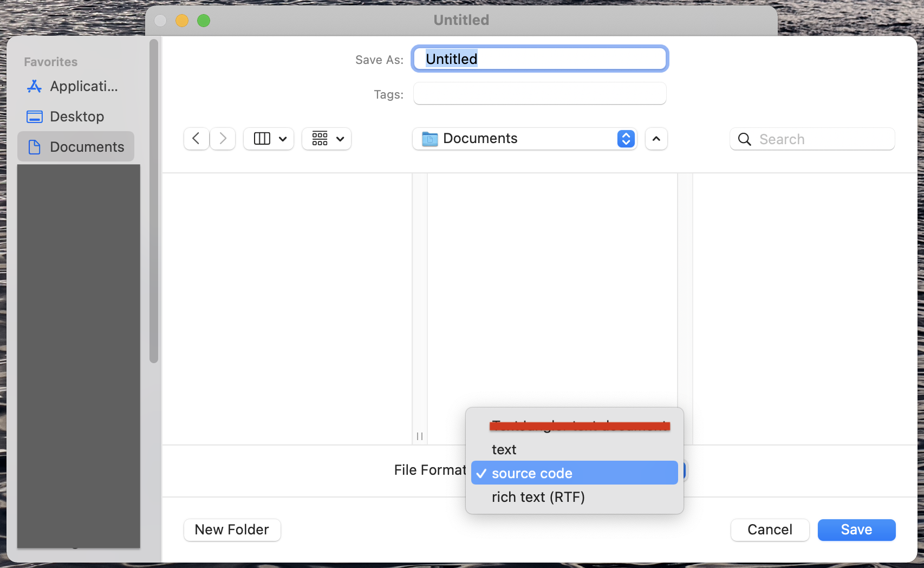924x568 pixels.
Task: Open column view options chevron
Action: [283, 139]
